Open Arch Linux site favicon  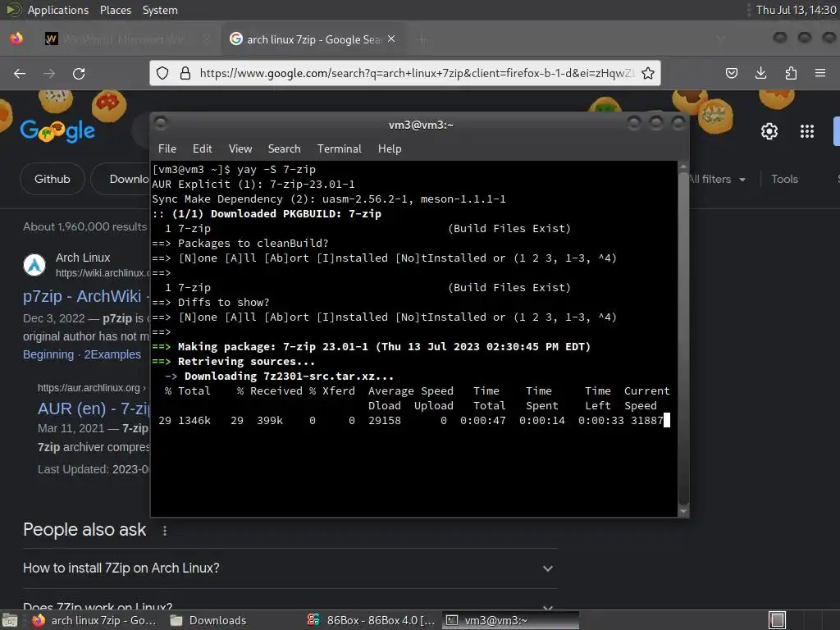coord(34,265)
